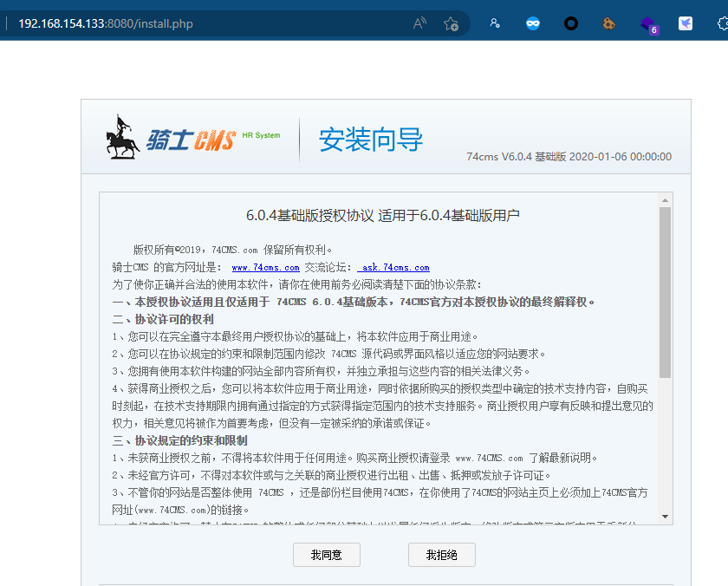
Task: Open the black circle extension icon
Action: tap(571, 23)
